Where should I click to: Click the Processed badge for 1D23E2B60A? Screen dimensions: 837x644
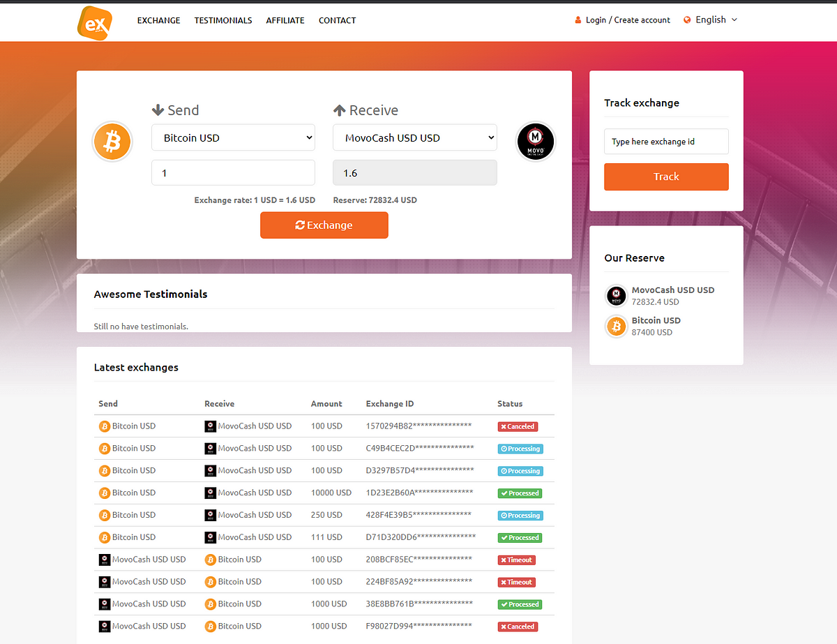(520, 493)
